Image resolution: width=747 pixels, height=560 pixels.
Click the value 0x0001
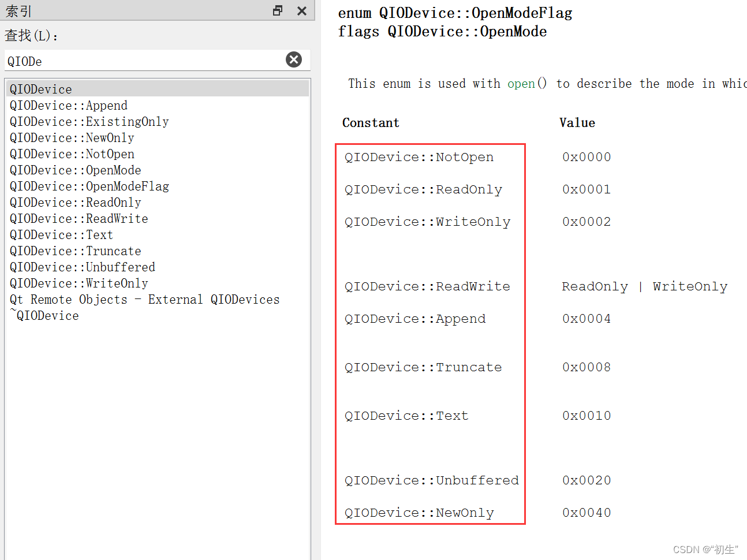(587, 189)
